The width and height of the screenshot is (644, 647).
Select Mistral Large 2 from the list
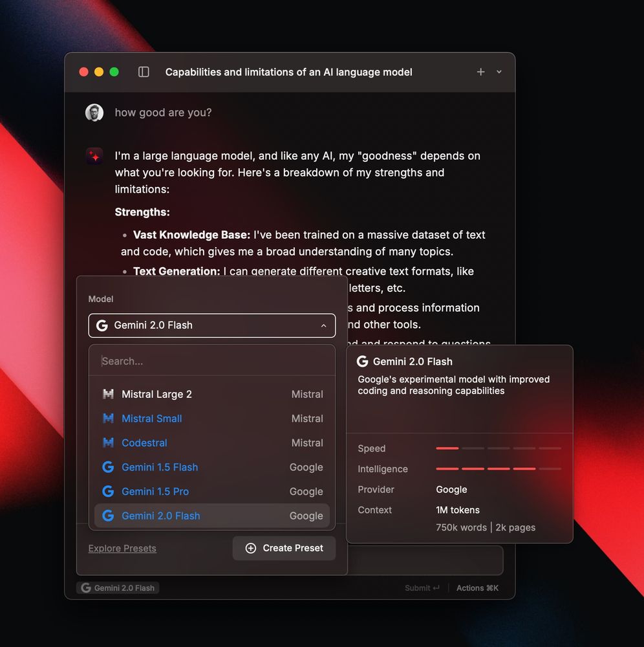click(x=212, y=394)
